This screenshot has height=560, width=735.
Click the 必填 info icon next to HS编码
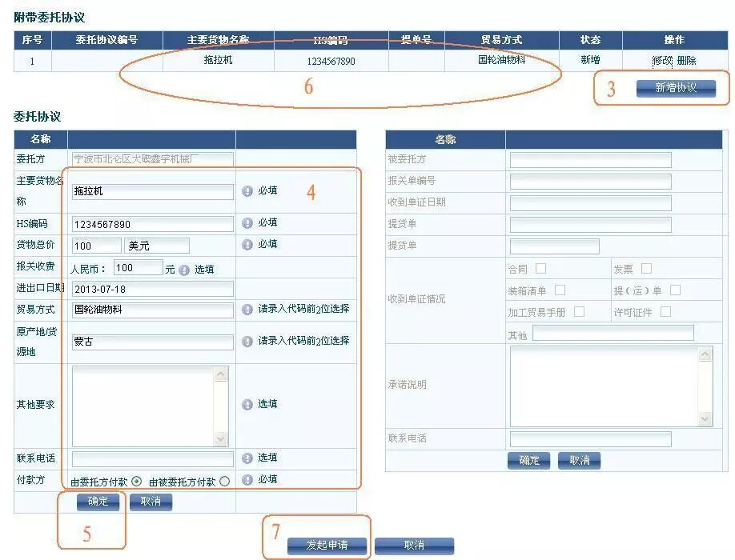click(247, 222)
